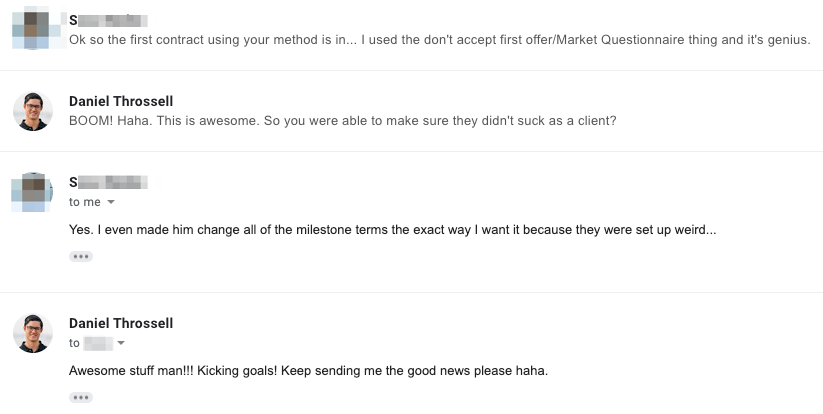The image size is (823, 414).
Task: Show trimmed content under 'Awesome stuff man' message
Action: [81, 397]
